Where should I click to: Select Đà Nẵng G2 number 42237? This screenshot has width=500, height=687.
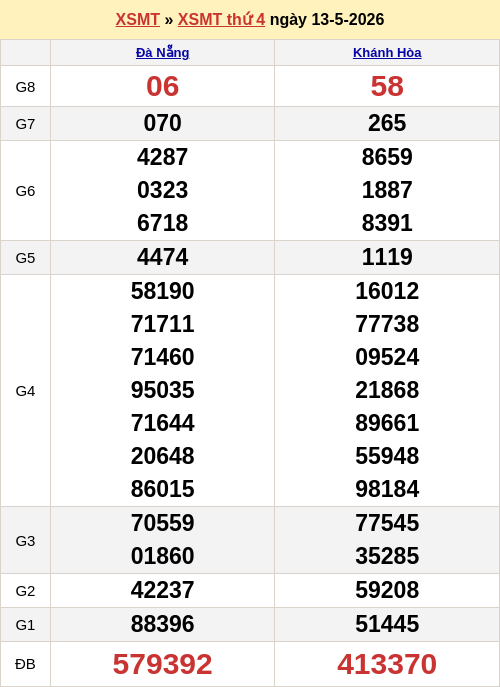[163, 590]
